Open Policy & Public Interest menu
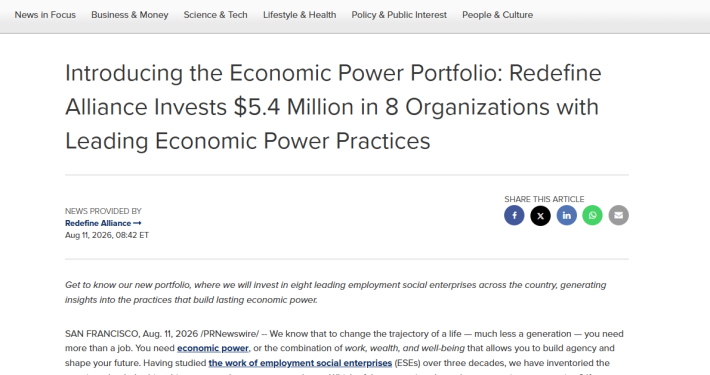This screenshot has width=710, height=375. point(399,15)
